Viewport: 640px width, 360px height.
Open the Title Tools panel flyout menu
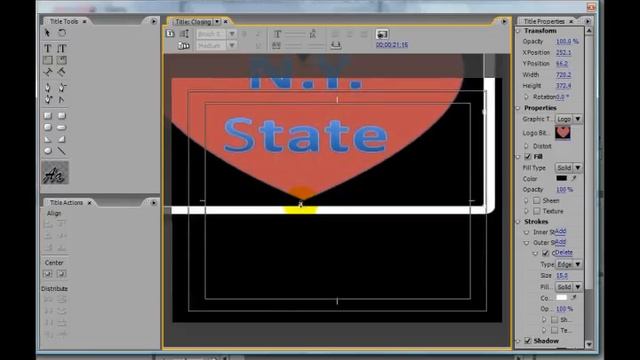[153, 21]
